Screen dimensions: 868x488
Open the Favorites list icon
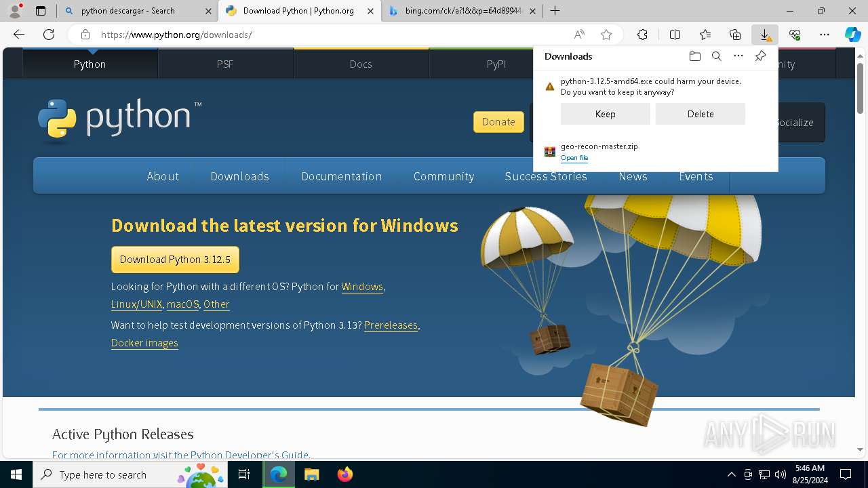click(x=705, y=35)
